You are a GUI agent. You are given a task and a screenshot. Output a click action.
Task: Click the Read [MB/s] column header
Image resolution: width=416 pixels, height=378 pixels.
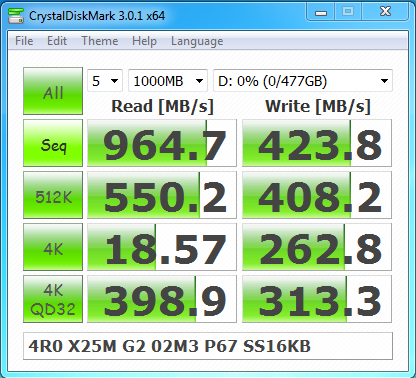[162, 107]
